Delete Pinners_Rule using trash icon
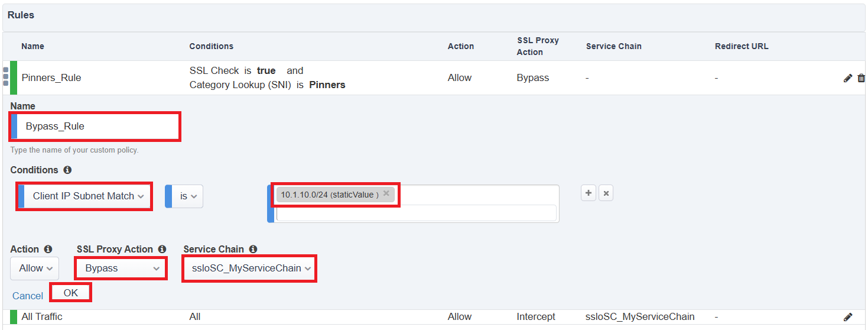This screenshot has width=868, height=330. tap(861, 78)
